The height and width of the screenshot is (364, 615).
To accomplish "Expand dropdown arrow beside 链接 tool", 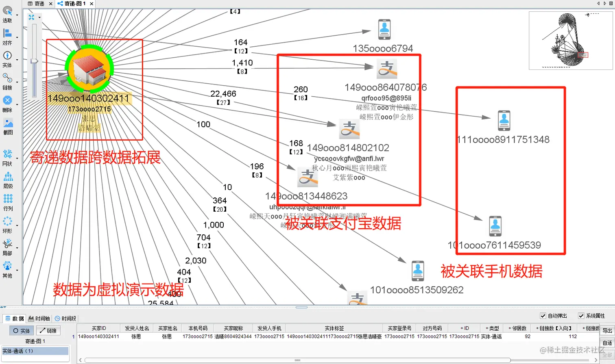I will (17, 82).
